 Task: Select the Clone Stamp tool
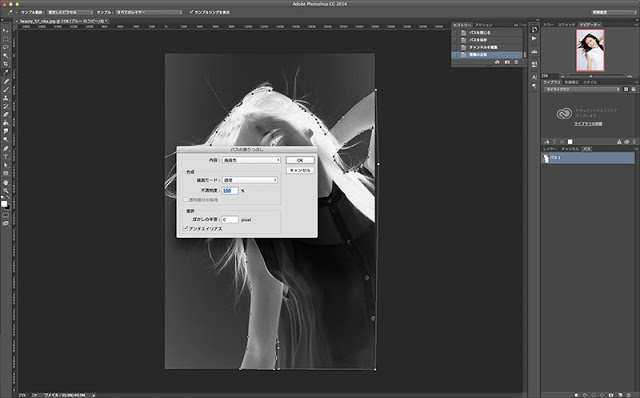click(x=6, y=98)
